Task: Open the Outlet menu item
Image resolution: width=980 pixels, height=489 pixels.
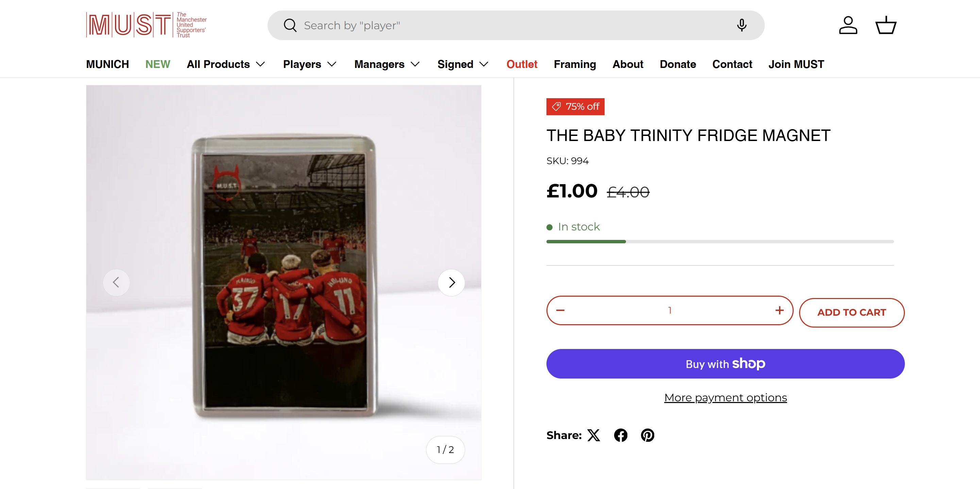Action: click(x=522, y=64)
